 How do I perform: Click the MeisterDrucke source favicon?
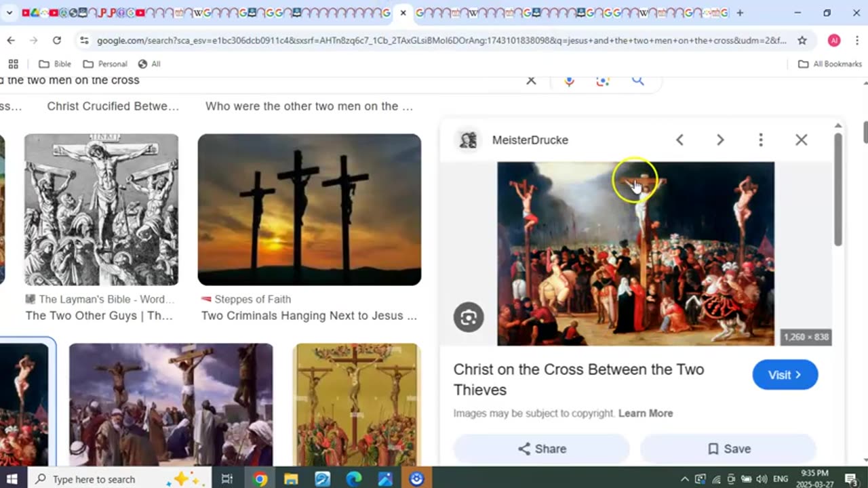468,140
